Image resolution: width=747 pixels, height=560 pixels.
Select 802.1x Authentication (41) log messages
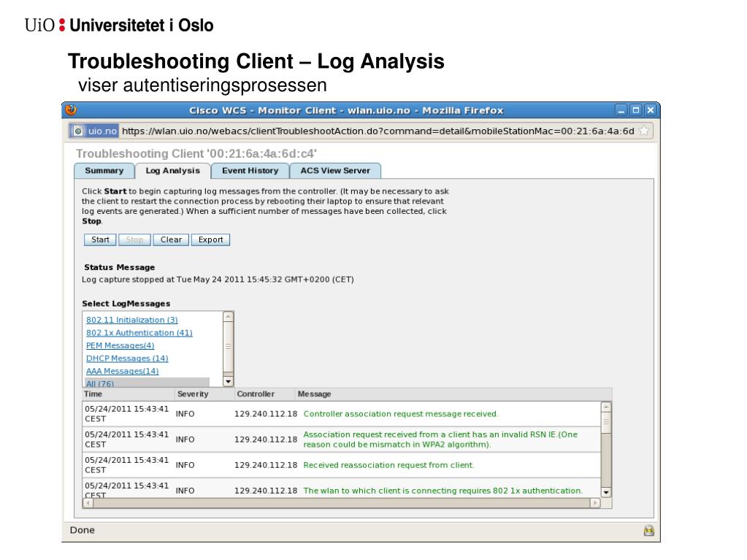[x=139, y=333]
